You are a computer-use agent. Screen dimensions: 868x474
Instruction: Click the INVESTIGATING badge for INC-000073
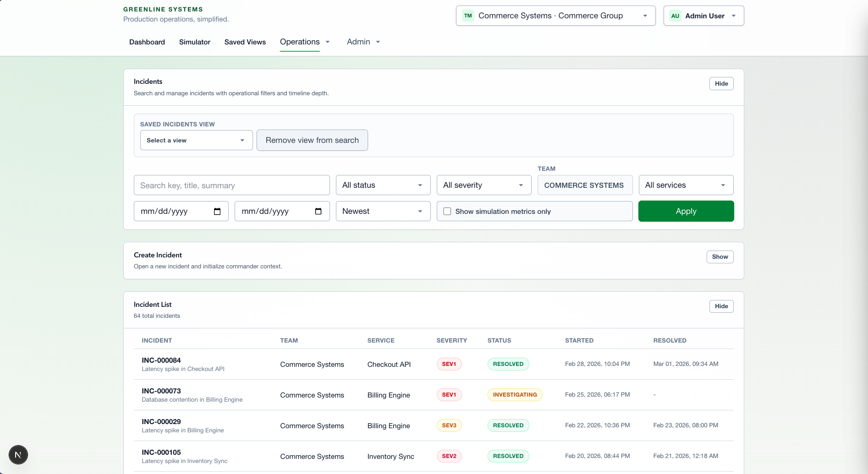click(515, 394)
